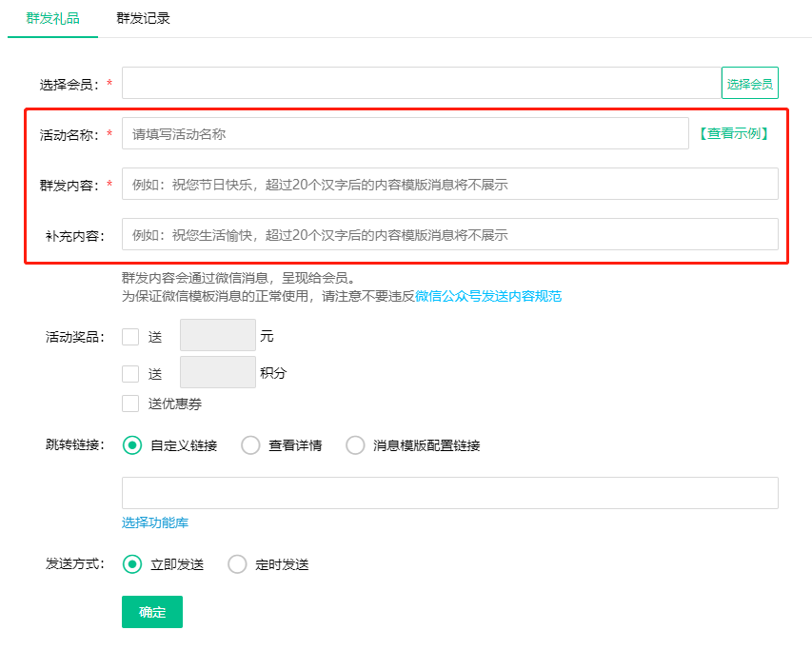Select the 消息模版配置链接 option

click(x=355, y=444)
